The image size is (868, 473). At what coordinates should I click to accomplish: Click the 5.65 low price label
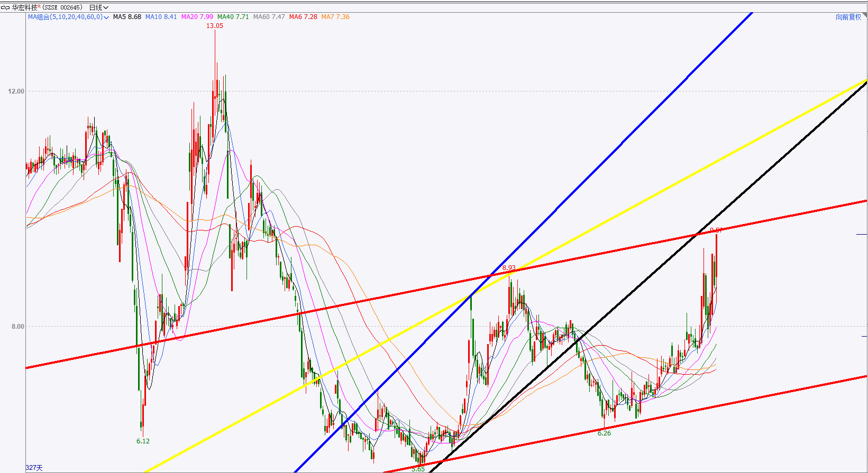pos(418,469)
